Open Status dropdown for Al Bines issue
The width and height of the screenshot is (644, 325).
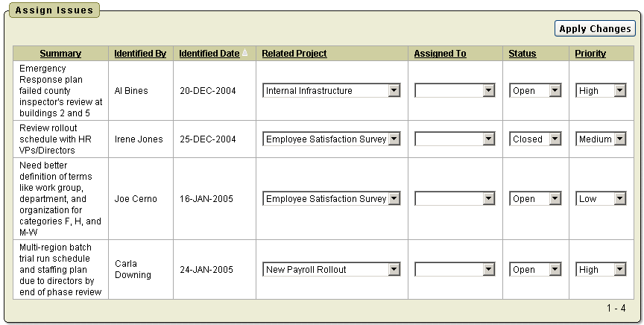(535, 91)
